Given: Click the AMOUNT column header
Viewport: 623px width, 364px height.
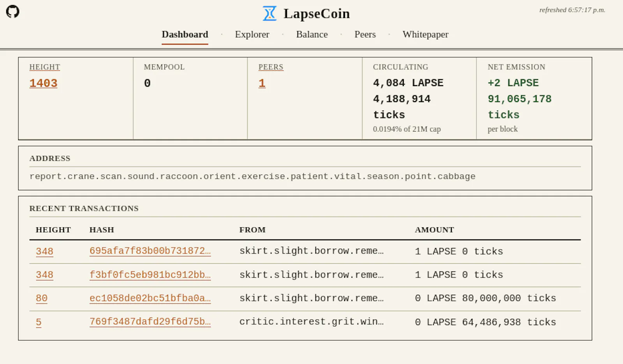Looking at the screenshot, I should tap(435, 230).
